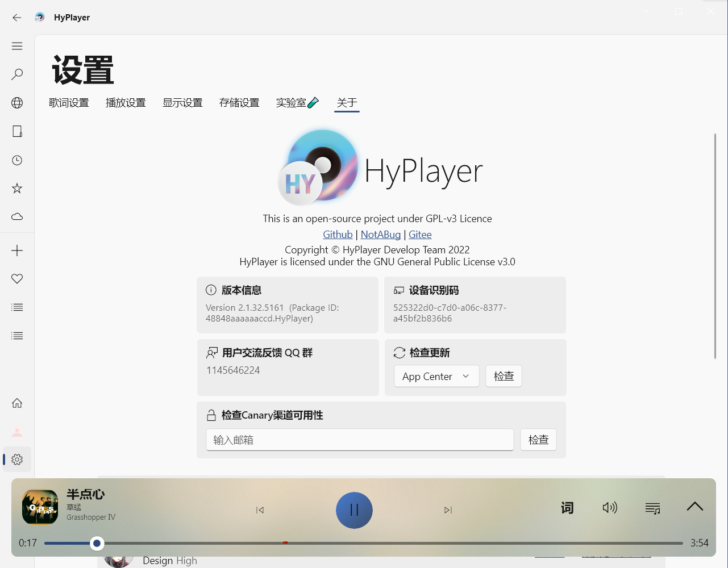
Task: Create new playlist with the plus icon
Action: click(17, 250)
